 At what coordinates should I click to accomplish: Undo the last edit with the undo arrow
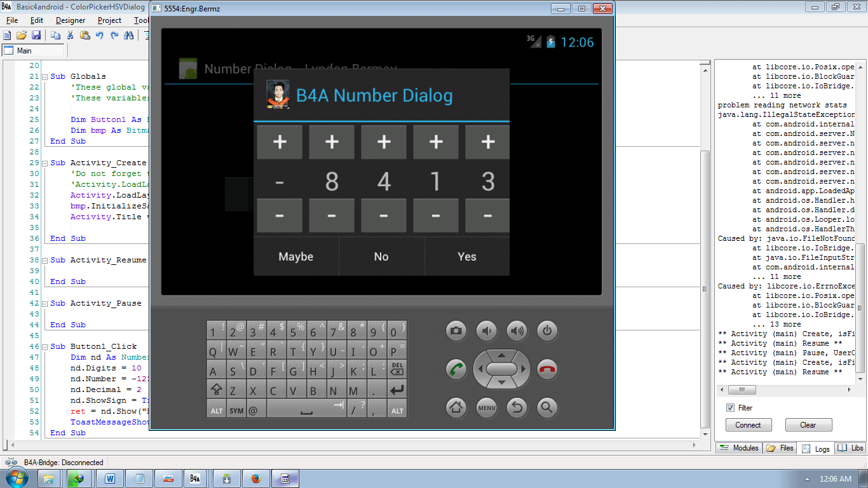coord(100,35)
